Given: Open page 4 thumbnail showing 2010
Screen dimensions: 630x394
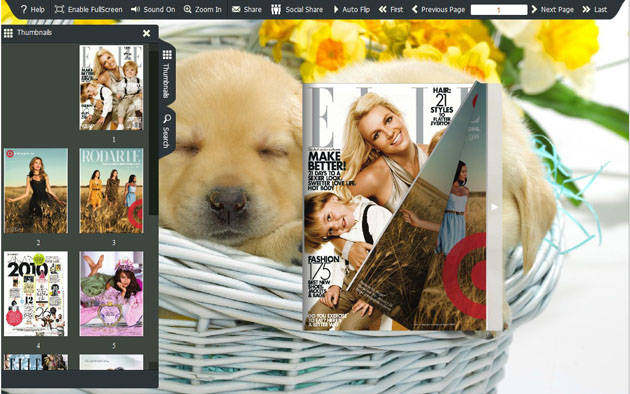Looking at the screenshot, I should (36, 294).
